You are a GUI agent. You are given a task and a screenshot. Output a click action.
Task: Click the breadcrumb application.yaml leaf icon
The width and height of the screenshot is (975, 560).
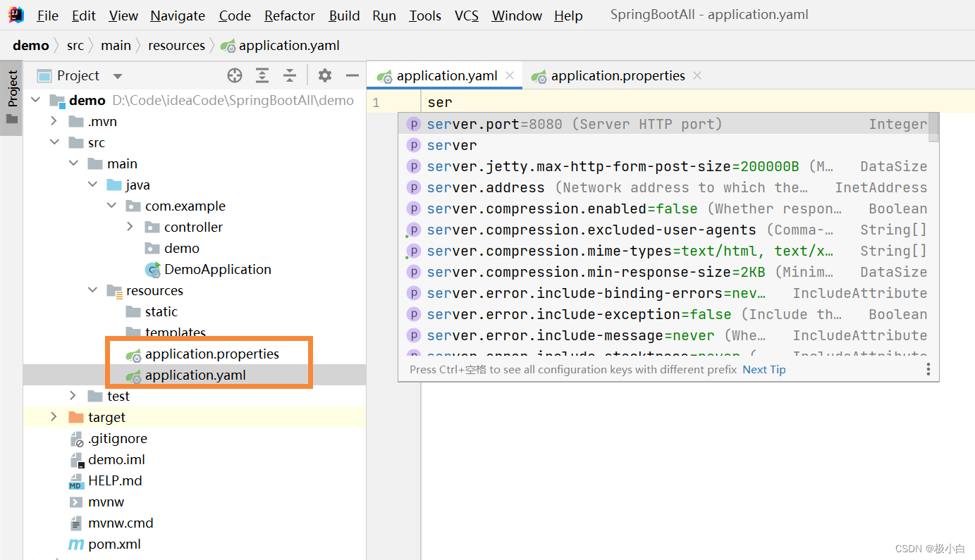(x=228, y=46)
